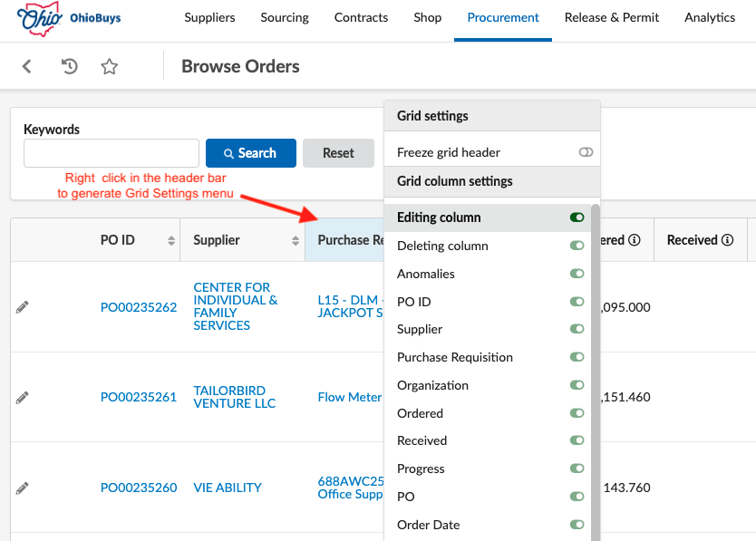Open the recent history clock icon
756x541 pixels.
click(x=70, y=66)
